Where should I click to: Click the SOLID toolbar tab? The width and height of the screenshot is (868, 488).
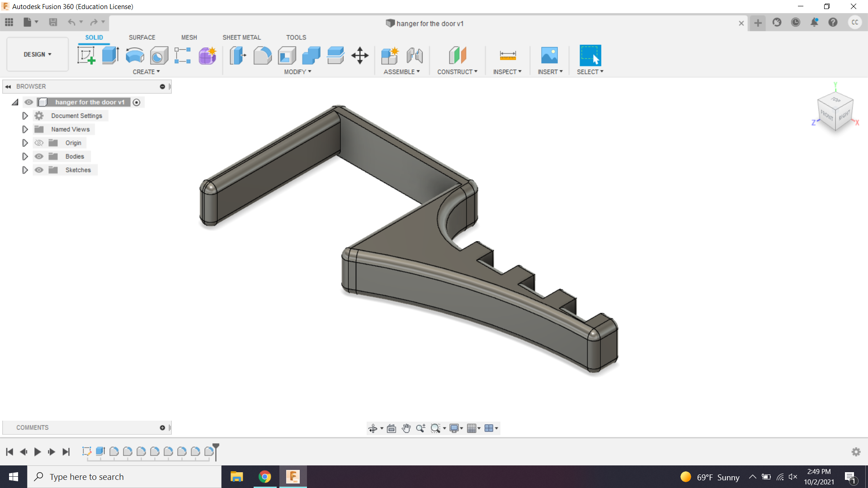[94, 38]
